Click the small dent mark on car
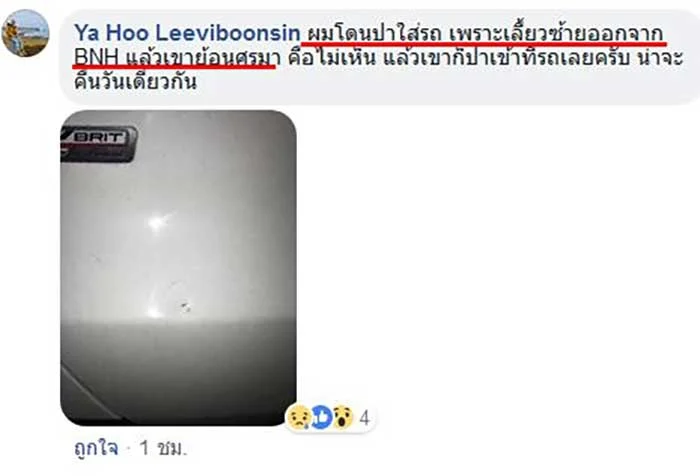Viewport: 700px width, 476px height. click(184, 306)
